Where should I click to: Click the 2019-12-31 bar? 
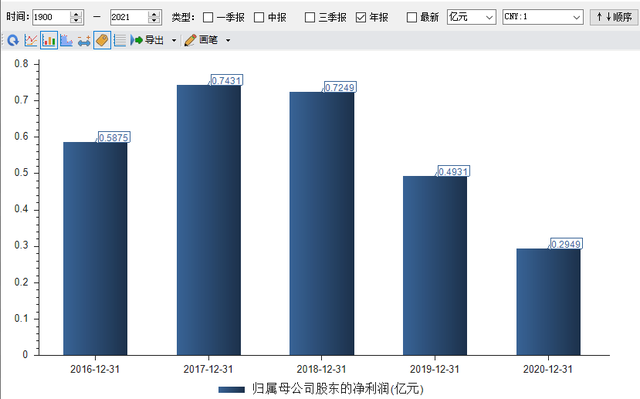point(435,266)
